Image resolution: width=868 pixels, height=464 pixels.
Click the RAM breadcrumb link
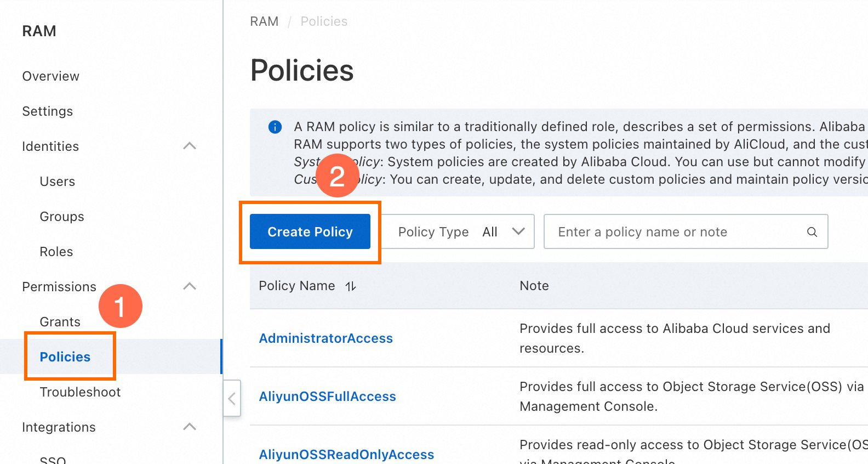click(264, 21)
